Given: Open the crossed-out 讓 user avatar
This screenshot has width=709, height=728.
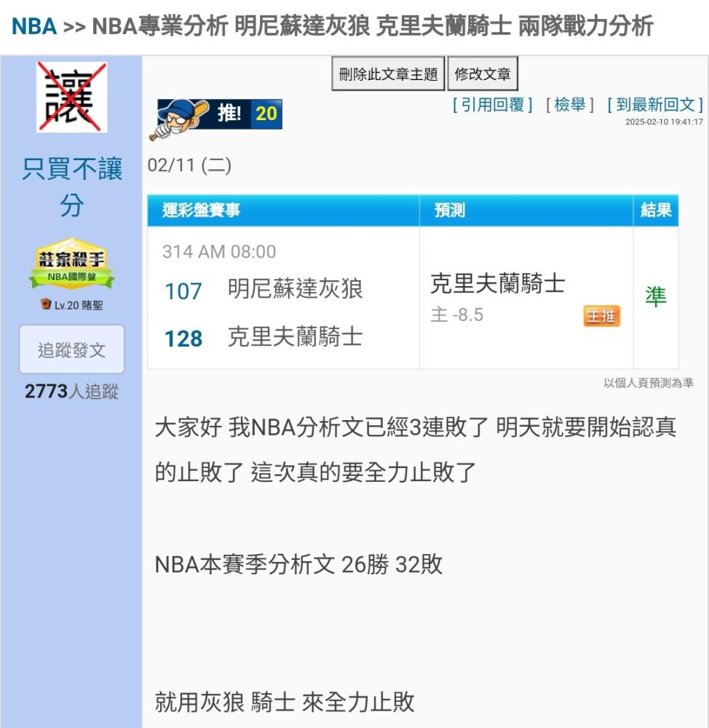Looking at the screenshot, I should (72, 97).
